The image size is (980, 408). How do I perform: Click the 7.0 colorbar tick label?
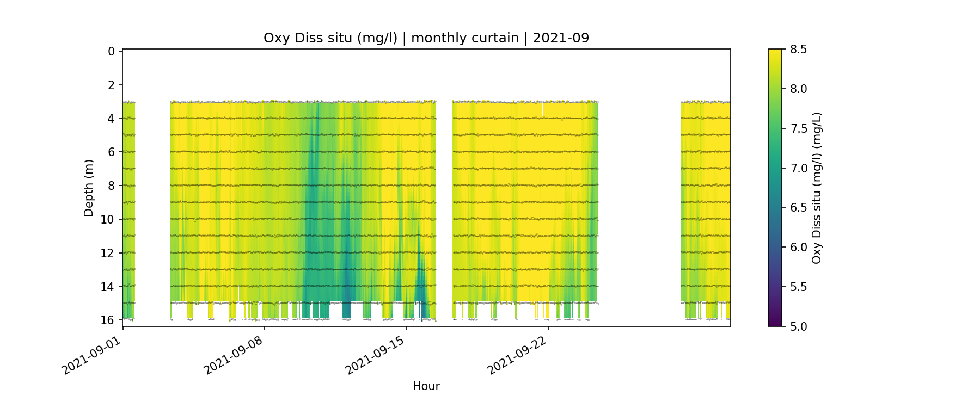coord(798,168)
